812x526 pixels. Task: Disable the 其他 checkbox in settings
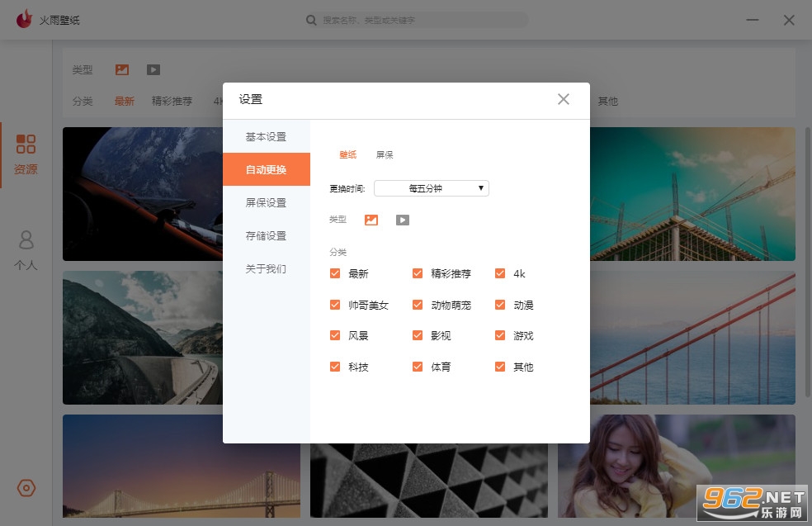click(500, 367)
